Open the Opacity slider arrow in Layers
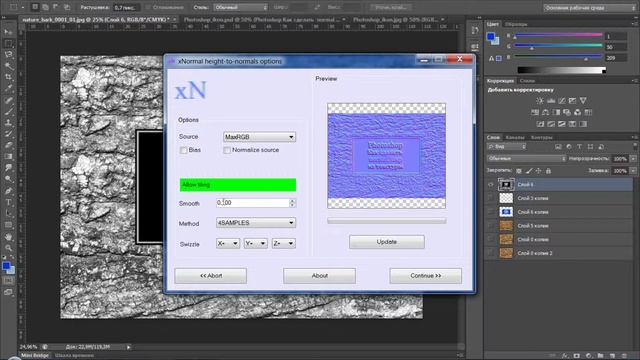The image size is (640, 360). [633, 158]
